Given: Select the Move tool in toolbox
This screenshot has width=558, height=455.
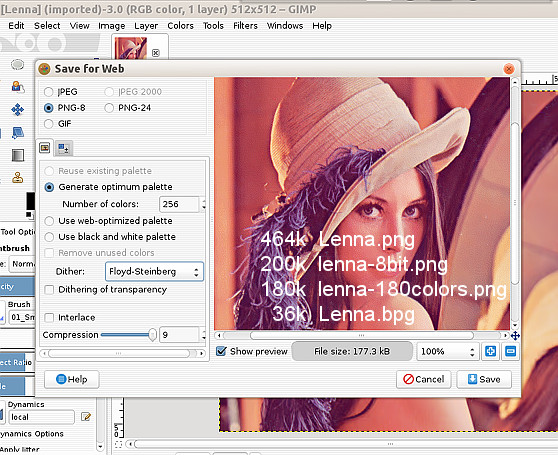Looking at the screenshot, I should 17,110.
